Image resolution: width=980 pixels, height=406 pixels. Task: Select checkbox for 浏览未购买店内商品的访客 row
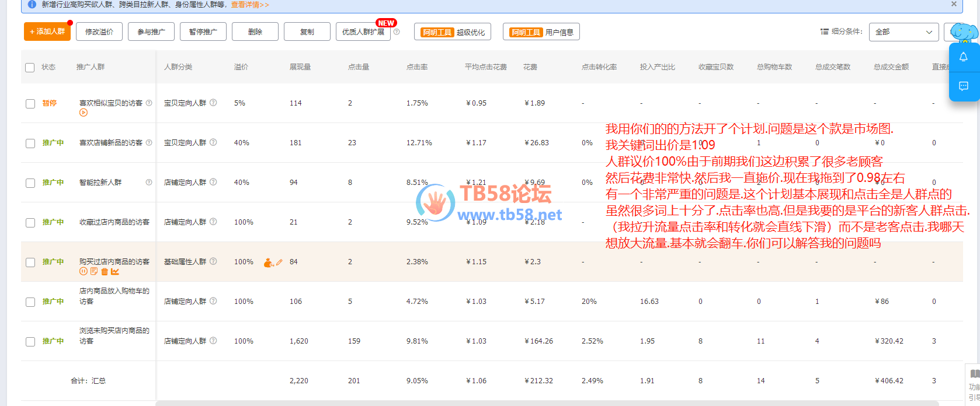[30, 342]
